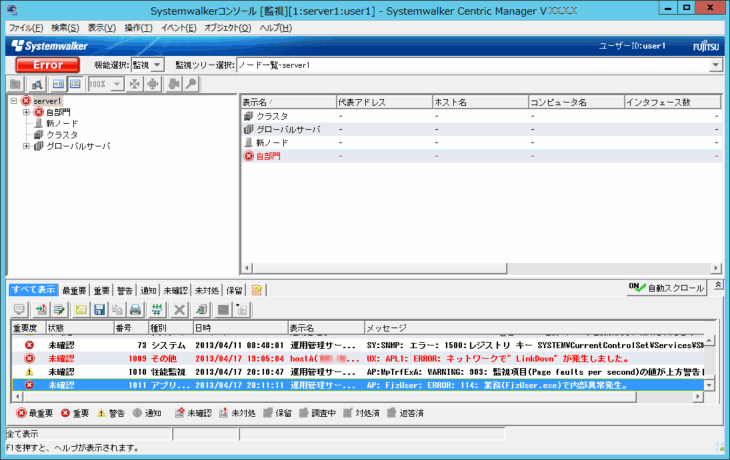The width and height of the screenshot is (730, 460).
Task: Click the X delete icon in event toolbar
Action: click(179, 309)
